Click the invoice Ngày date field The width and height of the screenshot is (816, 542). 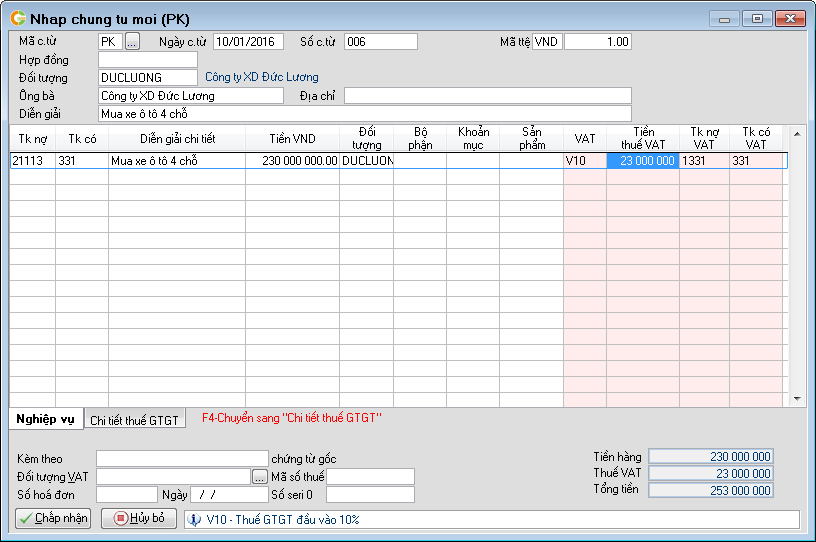point(230,495)
